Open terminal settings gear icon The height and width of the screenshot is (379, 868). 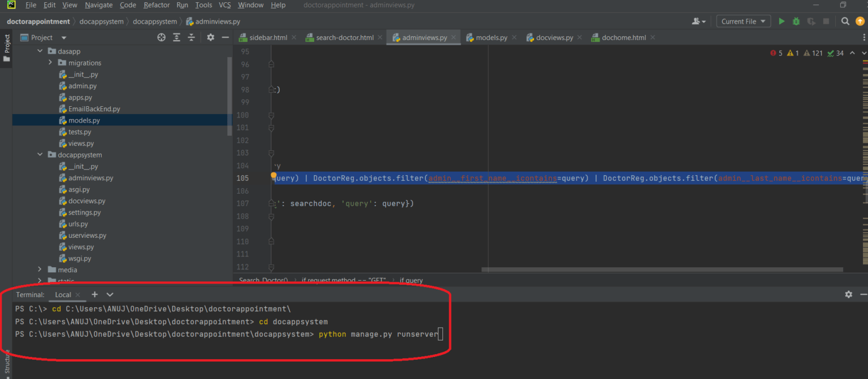point(848,294)
